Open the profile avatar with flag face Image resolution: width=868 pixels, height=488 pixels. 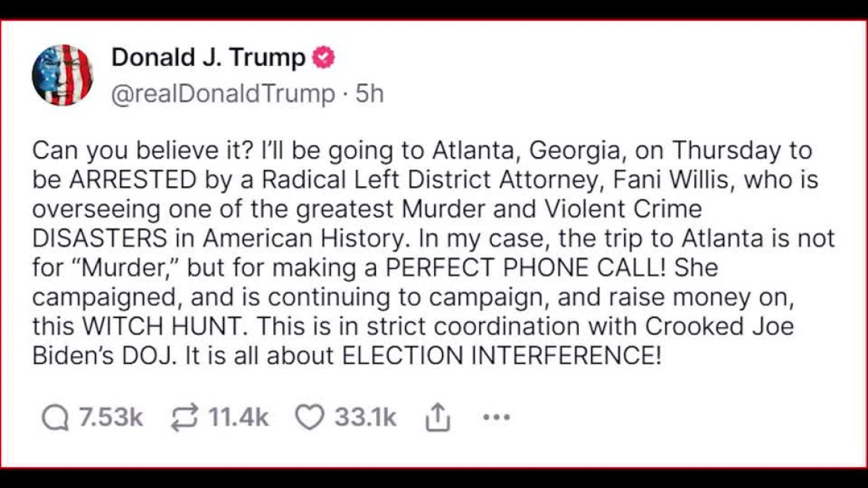[62, 75]
